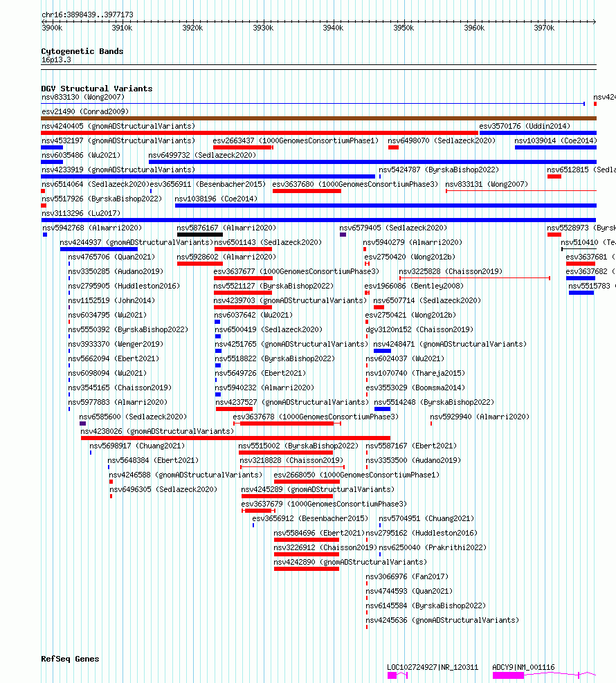Click nsv4248471 (gnomADStructuralVariants) label
The image size is (616, 683).
pyautogui.click(x=450, y=344)
